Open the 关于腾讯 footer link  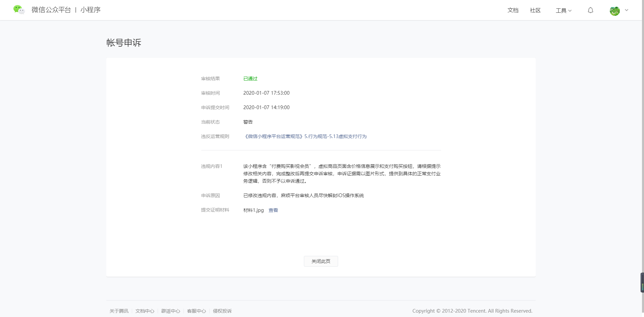point(119,311)
